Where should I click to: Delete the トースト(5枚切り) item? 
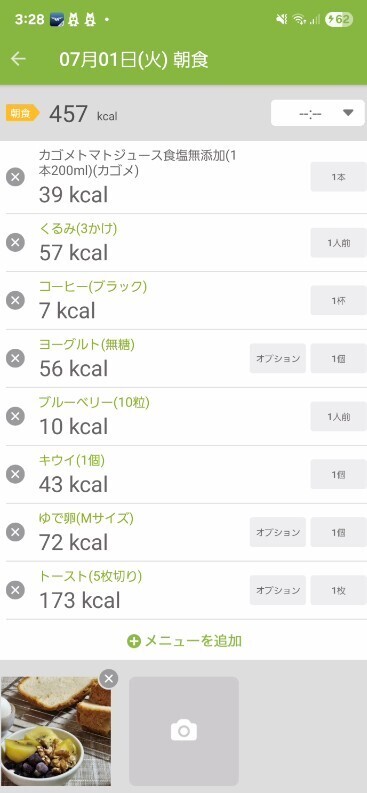click(x=15, y=590)
